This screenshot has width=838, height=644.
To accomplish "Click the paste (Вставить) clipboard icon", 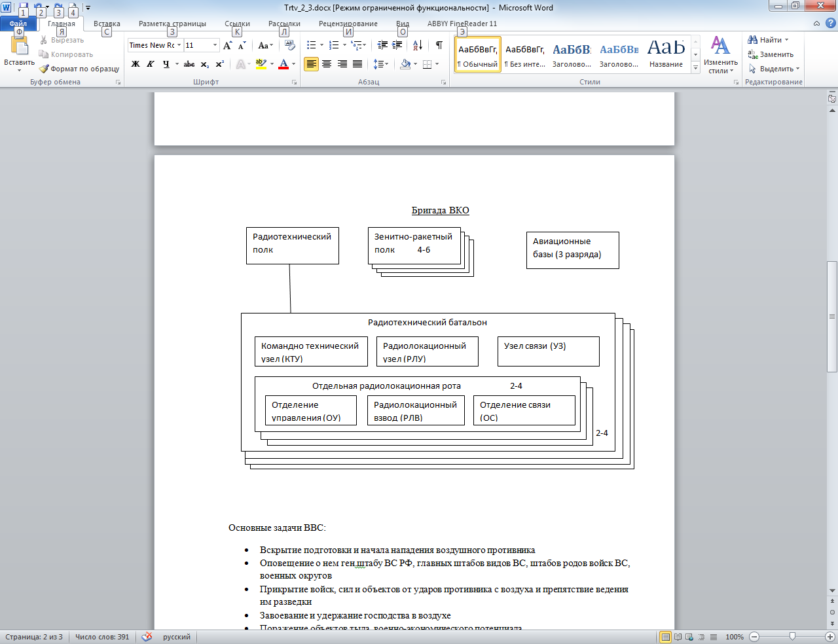I will (x=19, y=45).
